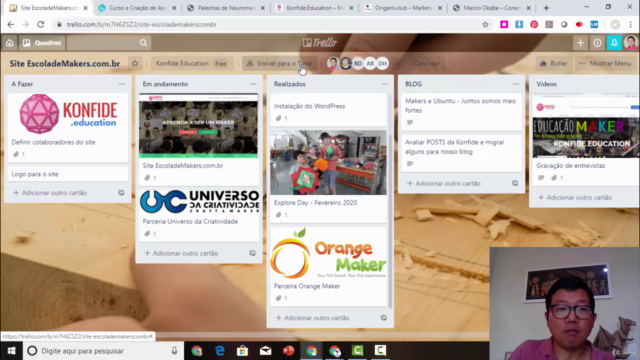Viewport: 640px width, 360px height.
Task: Create card from template in A Fazer
Action: pos(121,193)
